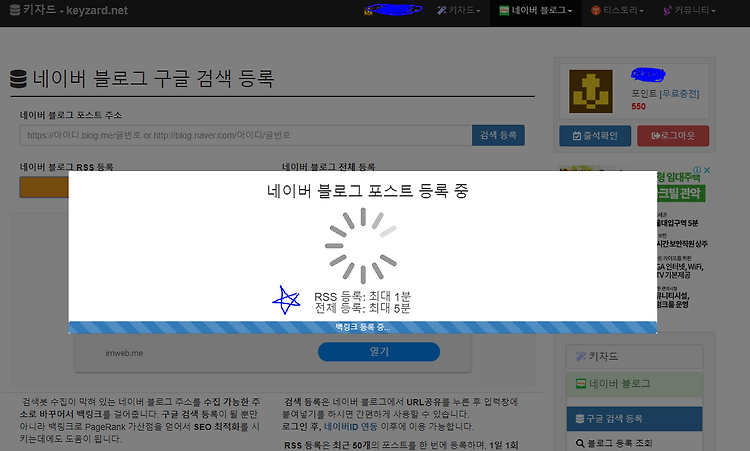This screenshot has width=750, height=451.
Task: Click the ad info icon
Action: tap(697, 170)
